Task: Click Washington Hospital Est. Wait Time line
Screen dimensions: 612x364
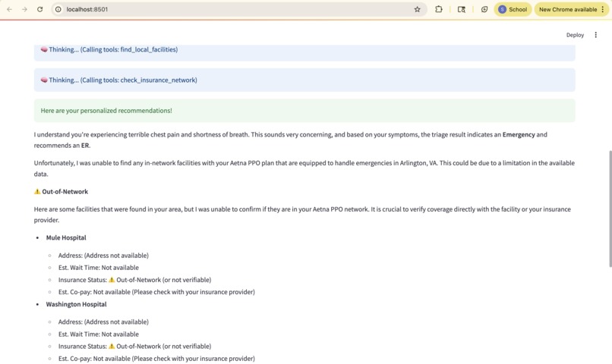Action: pyautogui.click(x=99, y=334)
